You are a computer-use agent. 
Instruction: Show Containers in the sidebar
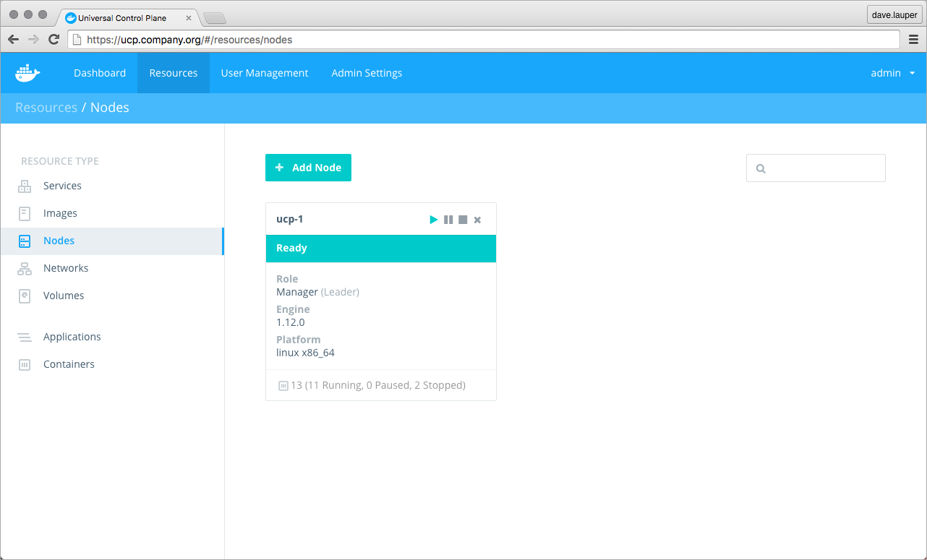(x=69, y=364)
